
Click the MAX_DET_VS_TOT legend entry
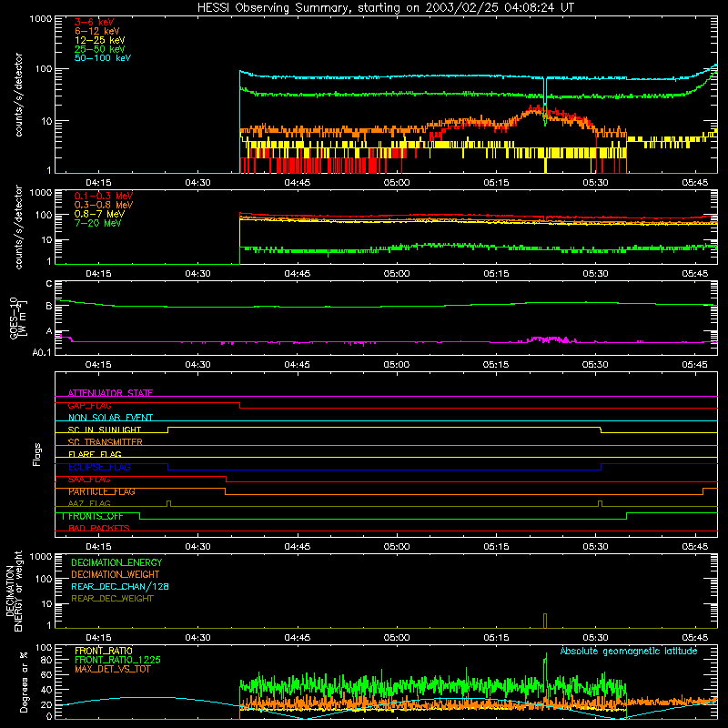point(113,669)
